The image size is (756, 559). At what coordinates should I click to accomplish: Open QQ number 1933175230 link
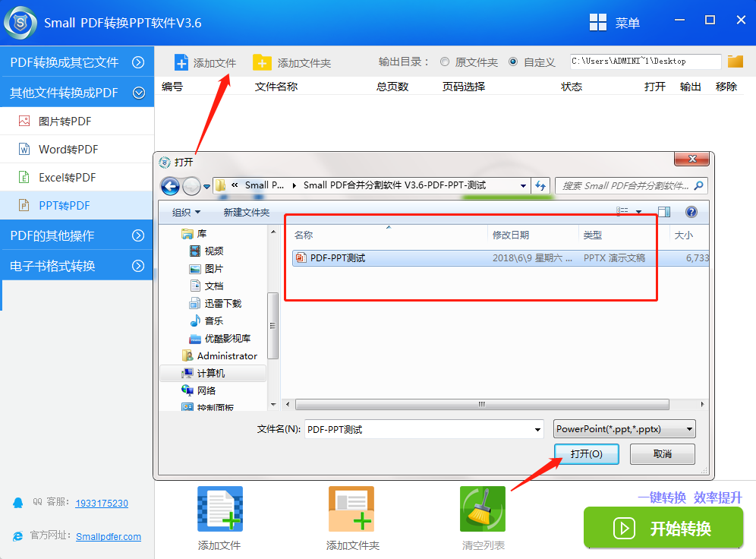tap(102, 503)
